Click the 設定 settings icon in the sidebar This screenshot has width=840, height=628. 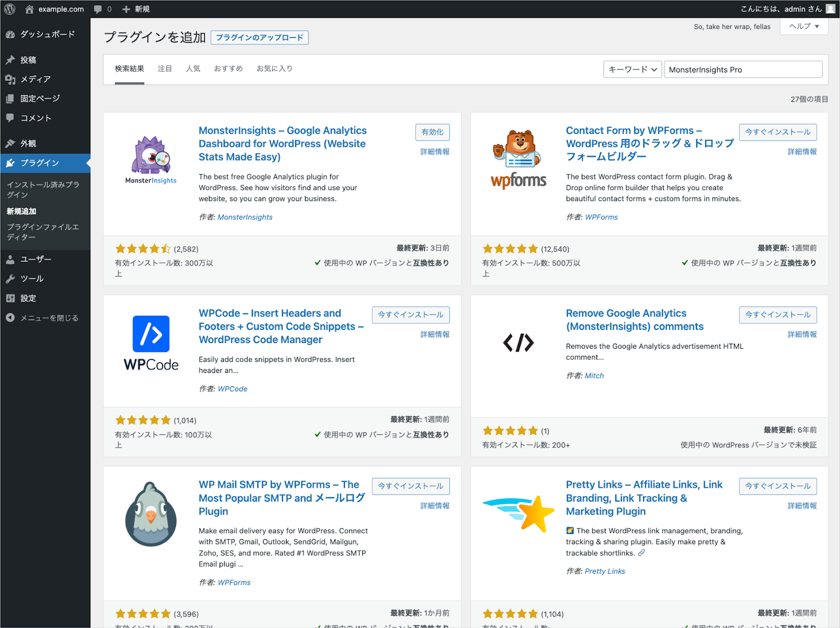[10, 298]
